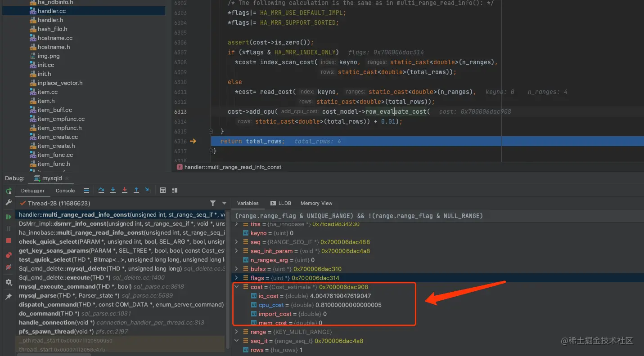Select do_command stack frame
The height and width of the screenshot is (356, 644).
pyautogui.click(x=121, y=313)
